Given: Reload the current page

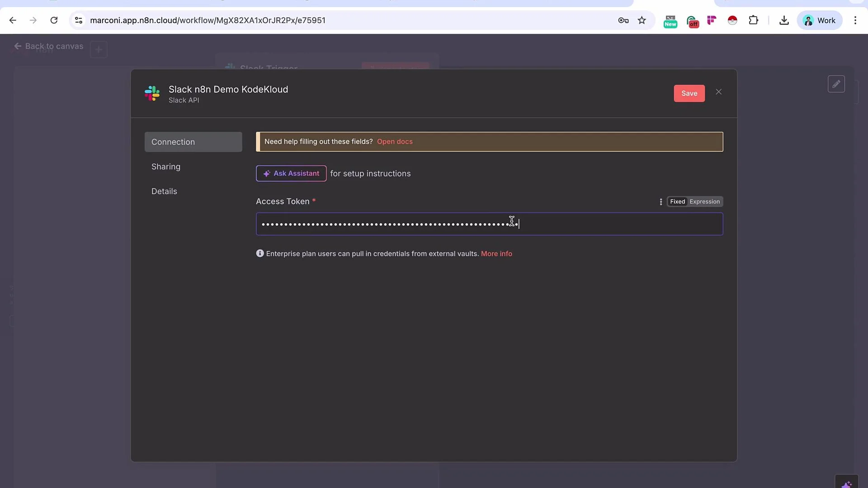Looking at the screenshot, I should [54, 20].
